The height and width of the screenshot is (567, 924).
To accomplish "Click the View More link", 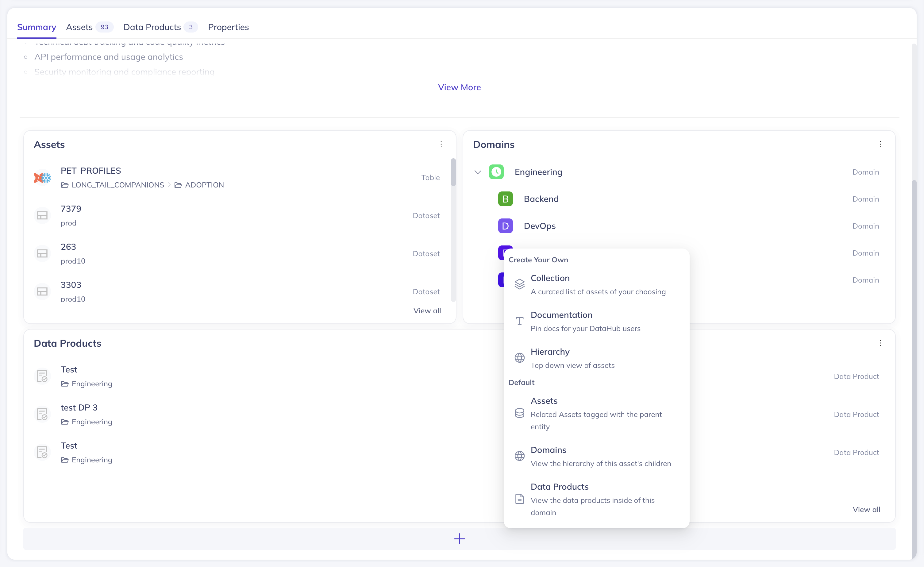I will coord(459,87).
